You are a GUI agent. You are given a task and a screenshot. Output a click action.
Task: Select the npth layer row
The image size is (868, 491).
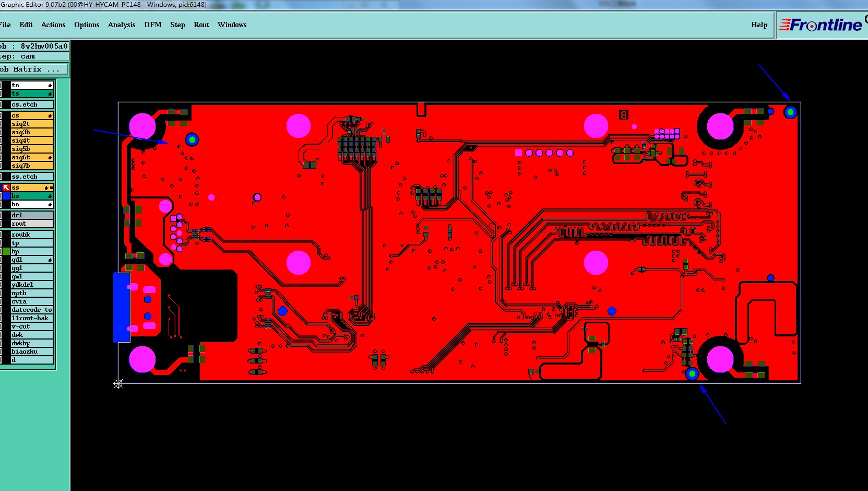click(x=32, y=293)
